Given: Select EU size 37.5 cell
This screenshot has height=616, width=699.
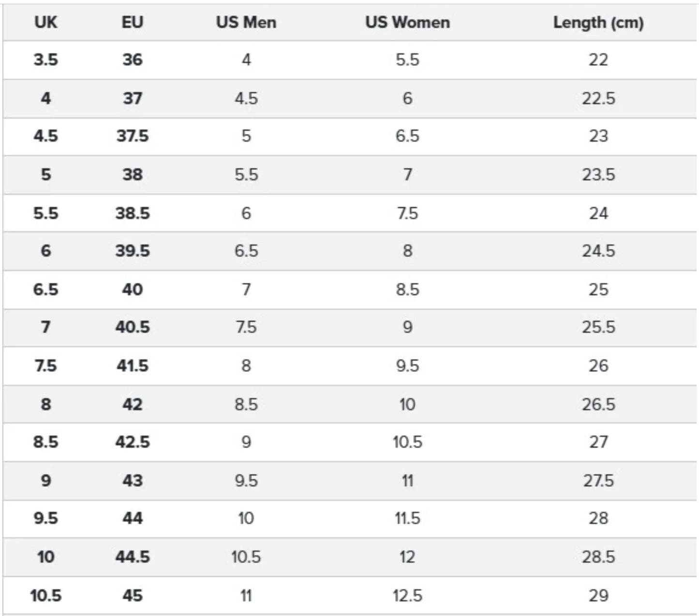Looking at the screenshot, I should click(x=132, y=136).
